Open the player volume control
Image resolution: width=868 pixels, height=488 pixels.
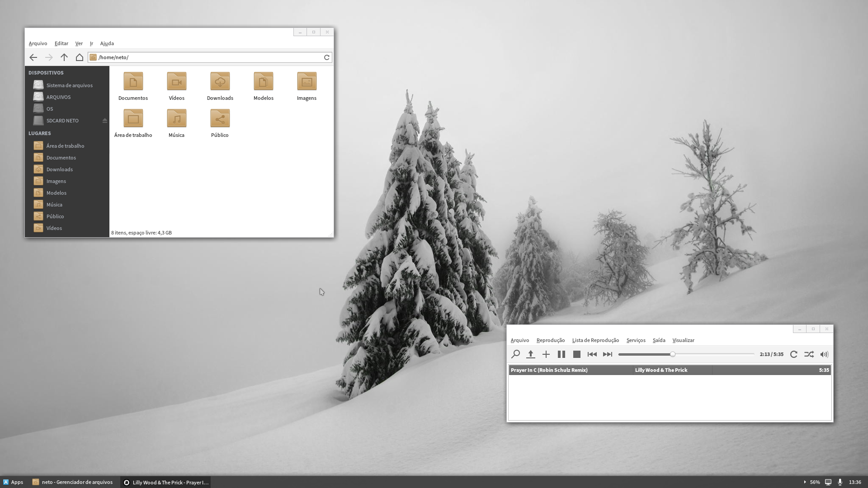(825, 354)
